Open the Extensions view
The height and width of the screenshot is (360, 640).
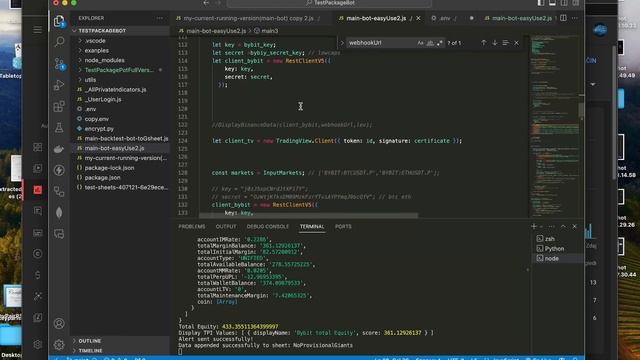coord(59,107)
